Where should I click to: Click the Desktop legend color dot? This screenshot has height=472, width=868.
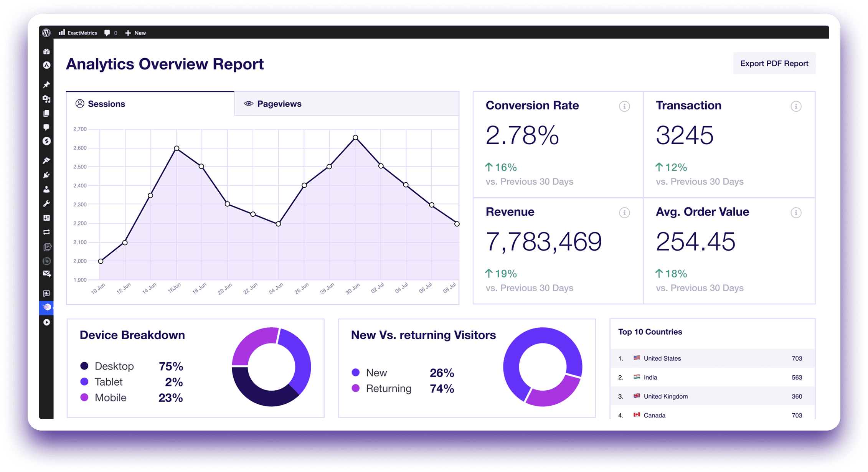tap(84, 366)
